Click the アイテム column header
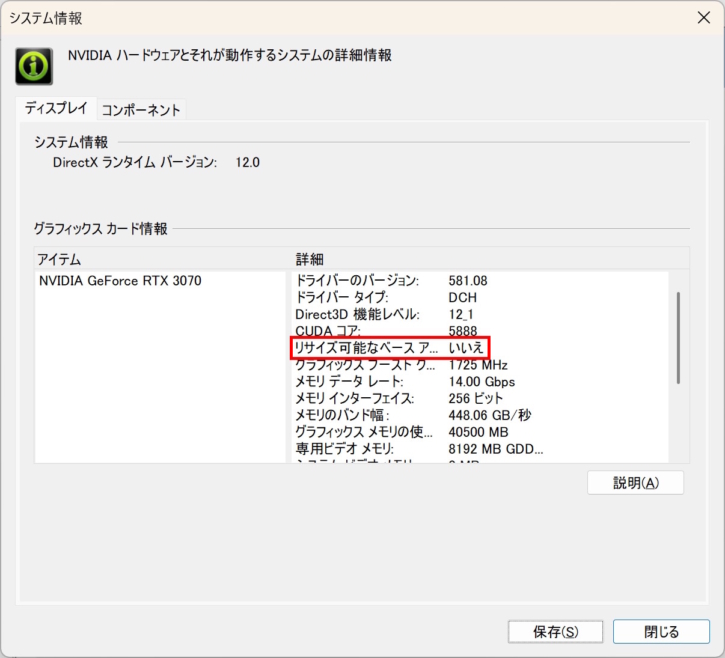The image size is (725, 658). click(x=160, y=259)
